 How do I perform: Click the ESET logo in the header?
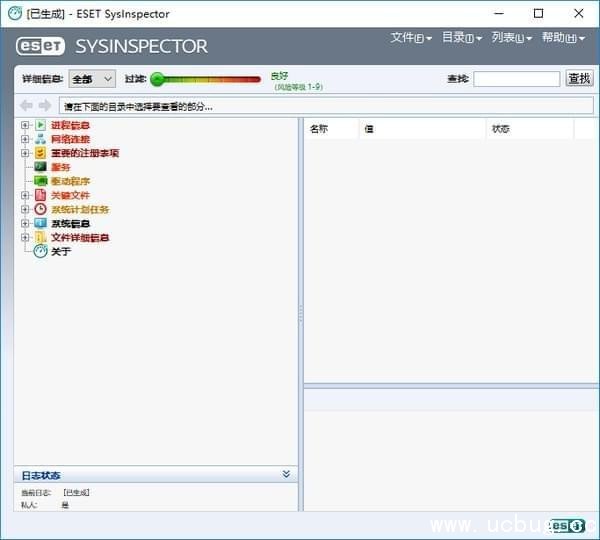(x=40, y=46)
